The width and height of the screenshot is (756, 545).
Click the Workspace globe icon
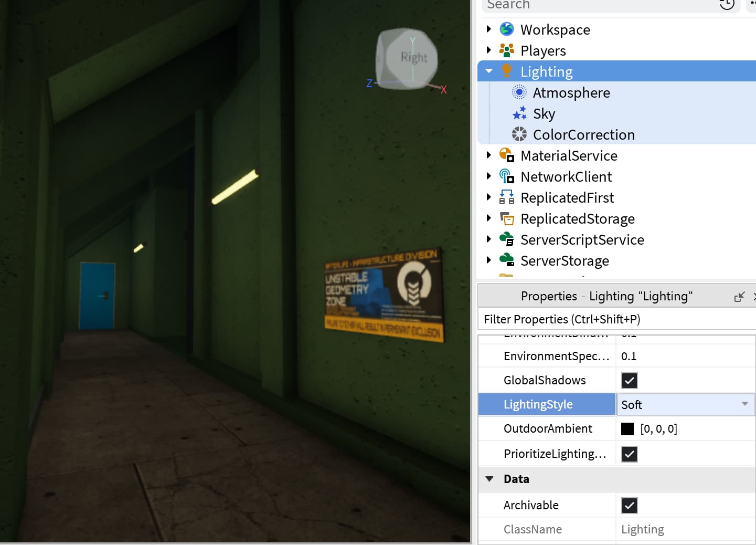coord(506,29)
